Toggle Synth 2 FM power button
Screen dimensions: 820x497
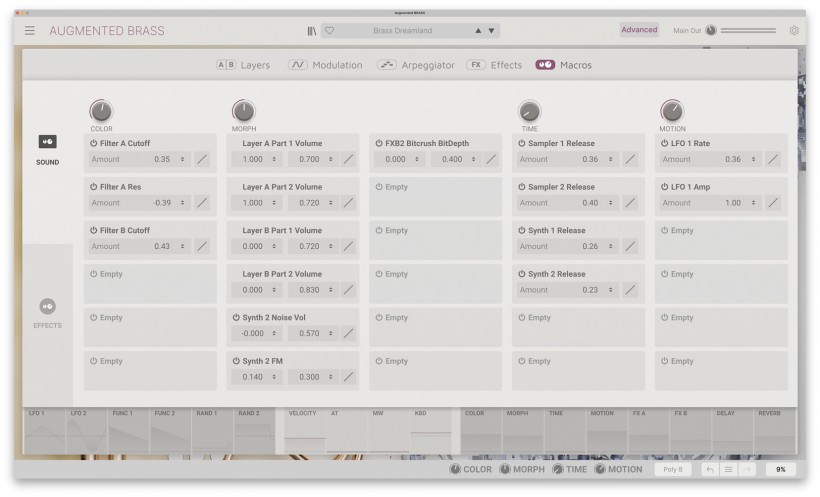(x=236, y=361)
